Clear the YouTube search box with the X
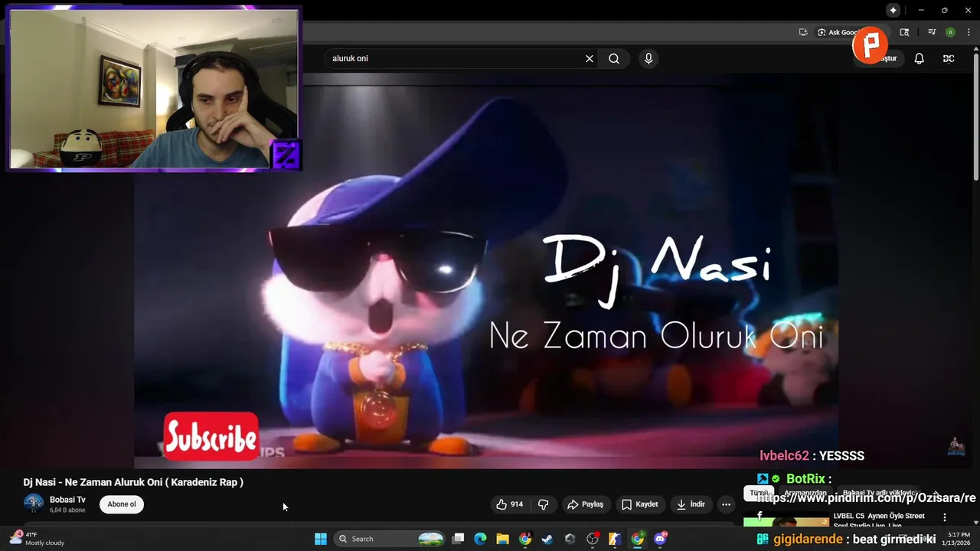This screenshot has height=551, width=980. pyautogui.click(x=590, y=58)
